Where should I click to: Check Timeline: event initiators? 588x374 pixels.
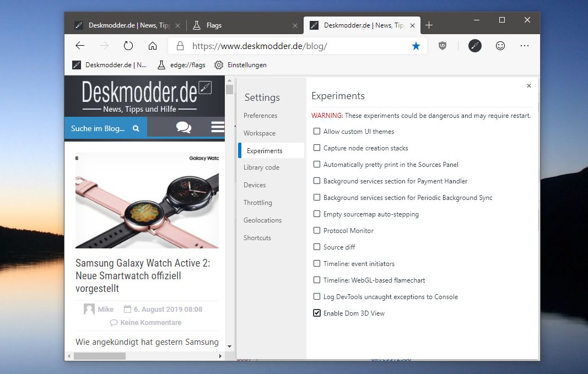click(317, 263)
